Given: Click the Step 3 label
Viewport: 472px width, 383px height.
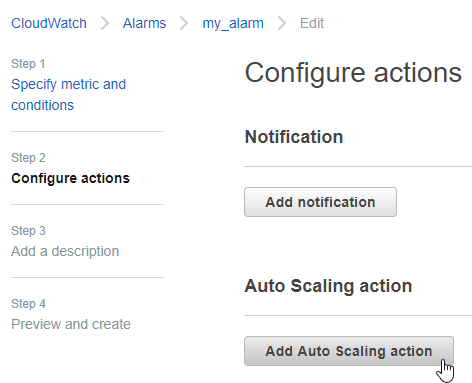Looking at the screenshot, I should click(x=28, y=231).
